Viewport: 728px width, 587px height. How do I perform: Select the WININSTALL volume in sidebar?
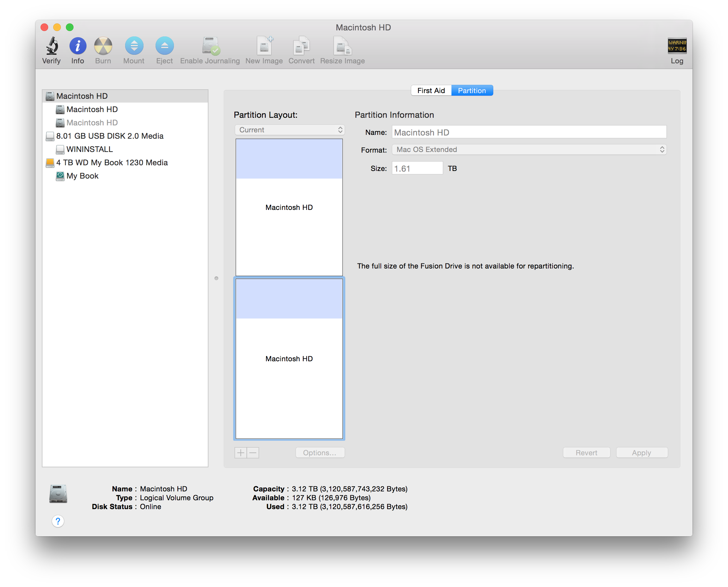pos(89,149)
